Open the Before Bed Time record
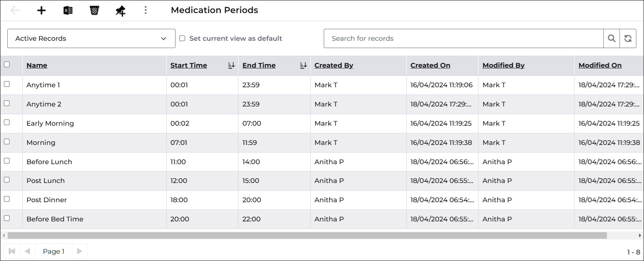644x261 pixels. pyautogui.click(x=55, y=219)
